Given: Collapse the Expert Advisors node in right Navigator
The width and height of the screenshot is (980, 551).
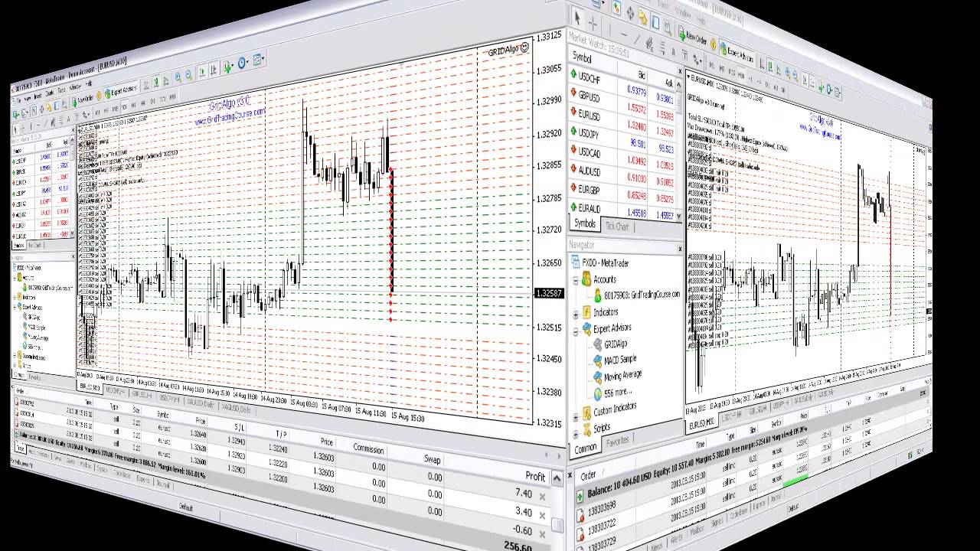Looking at the screenshot, I should [x=575, y=331].
